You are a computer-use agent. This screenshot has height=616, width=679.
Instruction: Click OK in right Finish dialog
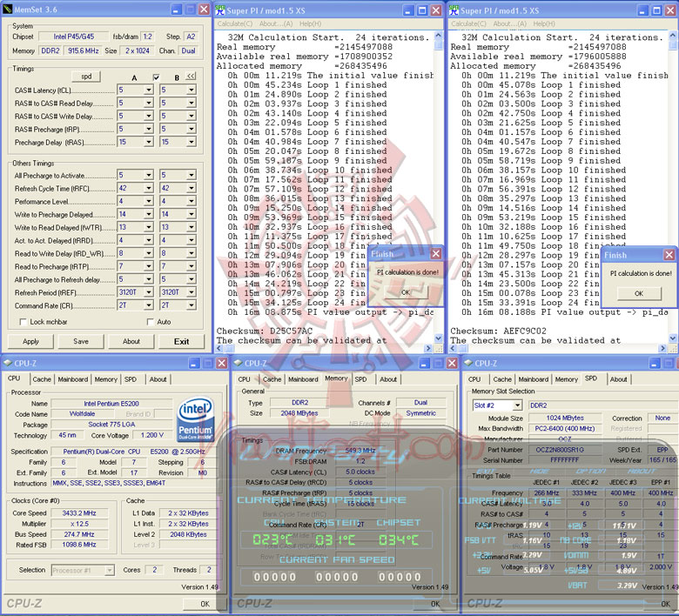coord(639,293)
